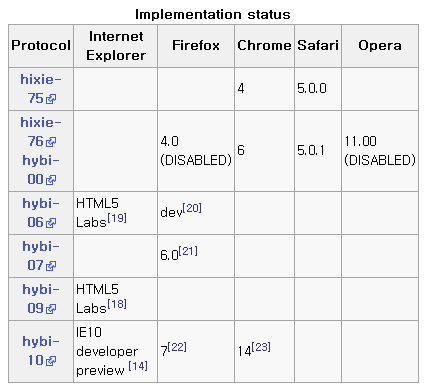The width and height of the screenshot is (426, 391).
Task: Open the hybi-06 protocol link
Action: tap(41, 213)
